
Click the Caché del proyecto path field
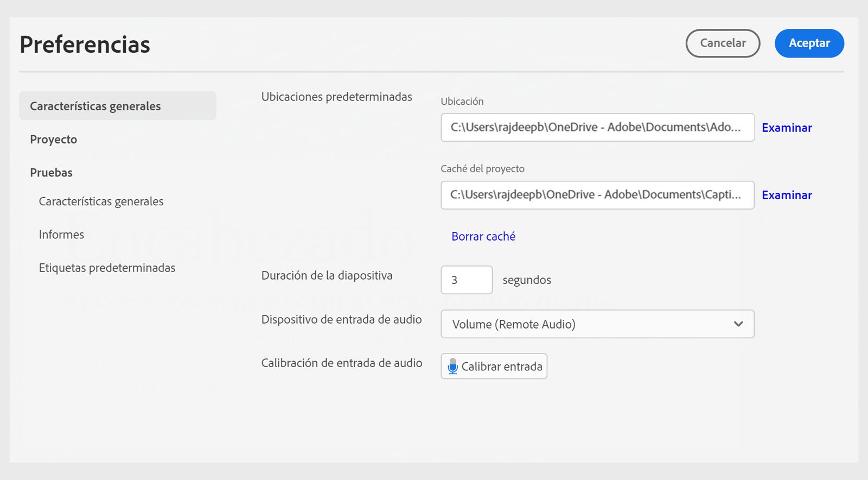point(597,195)
